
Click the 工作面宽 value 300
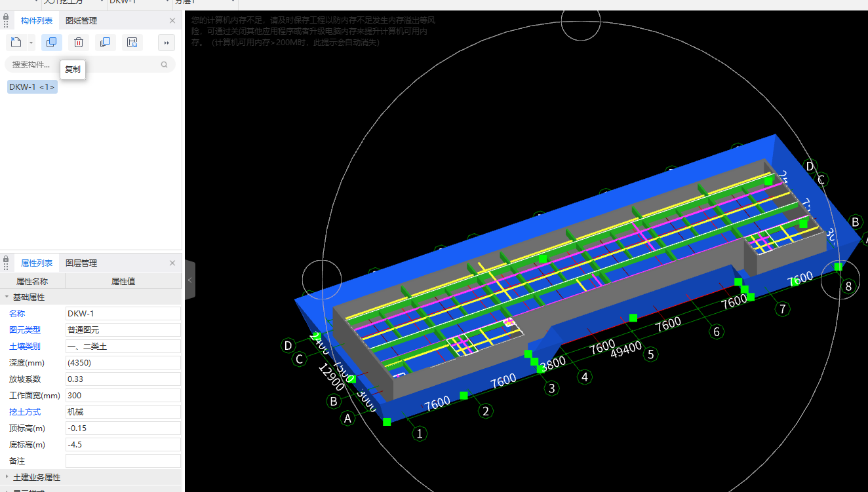[x=123, y=395]
